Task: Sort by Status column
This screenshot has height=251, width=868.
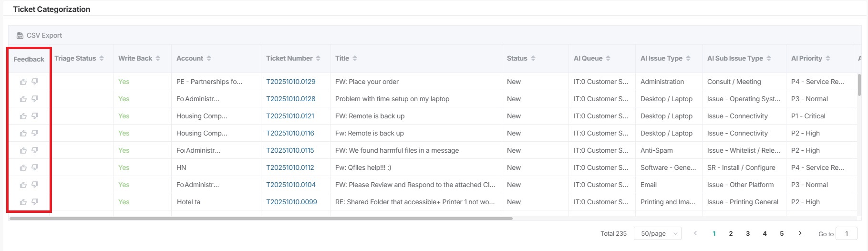Action: click(533, 58)
